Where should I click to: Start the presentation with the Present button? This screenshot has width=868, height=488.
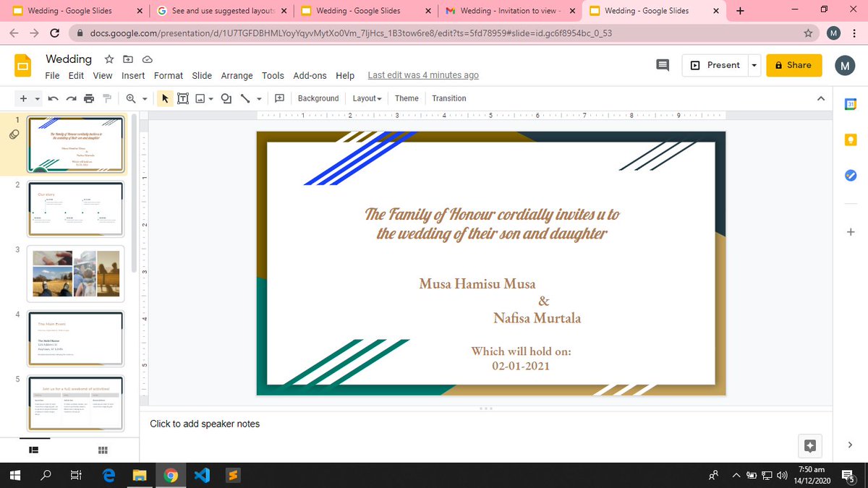pyautogui.click(x=715, y=65)
